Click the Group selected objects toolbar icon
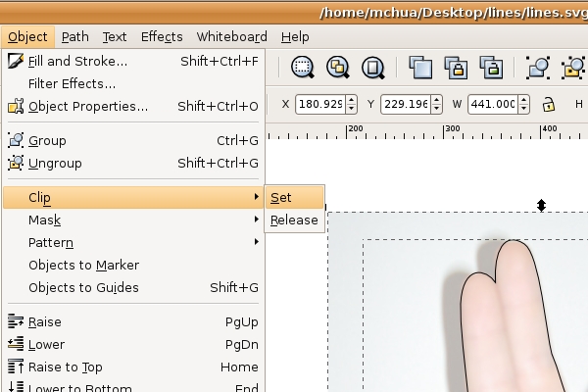Image resolution: width=588 pixels, height=392 pixels. pos(538,68)
